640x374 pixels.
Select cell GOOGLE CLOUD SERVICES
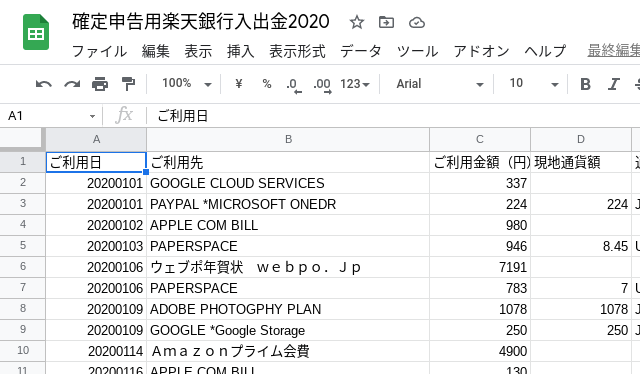click(288, 183)
